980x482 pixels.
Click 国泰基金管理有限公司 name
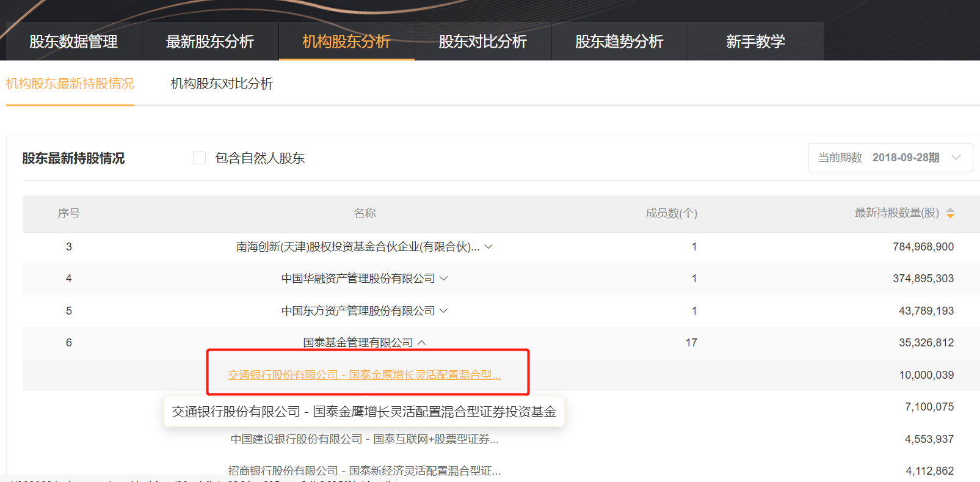(x=358, y=343)
